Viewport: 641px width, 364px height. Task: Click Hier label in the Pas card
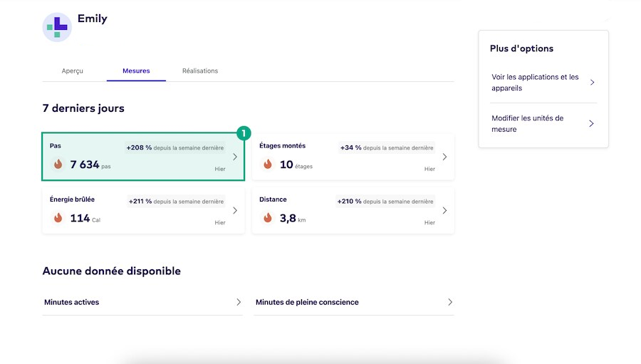(220, 169)
